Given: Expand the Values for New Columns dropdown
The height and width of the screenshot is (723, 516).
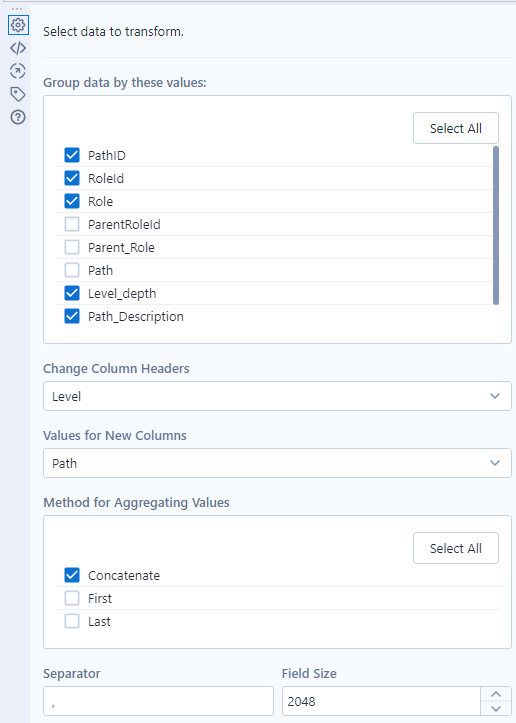Looking at the screenshot, I should (277, 463).
